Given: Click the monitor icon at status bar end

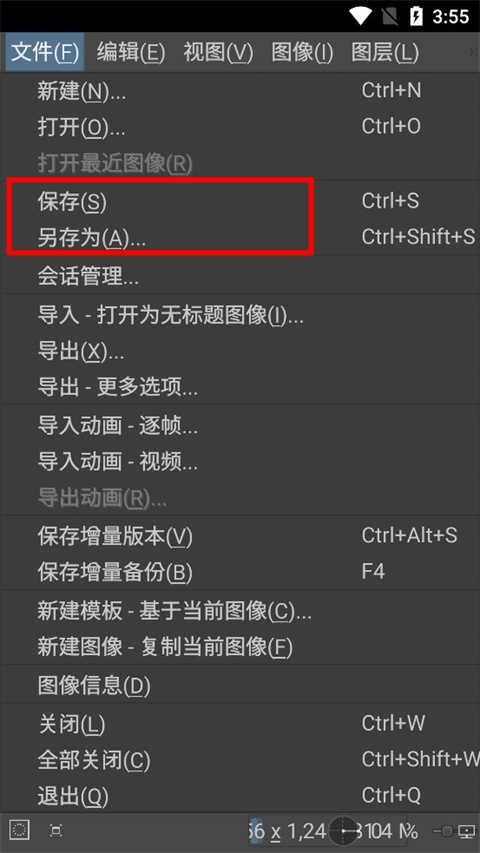Looking at the screenshot, I should pos(467,831).
